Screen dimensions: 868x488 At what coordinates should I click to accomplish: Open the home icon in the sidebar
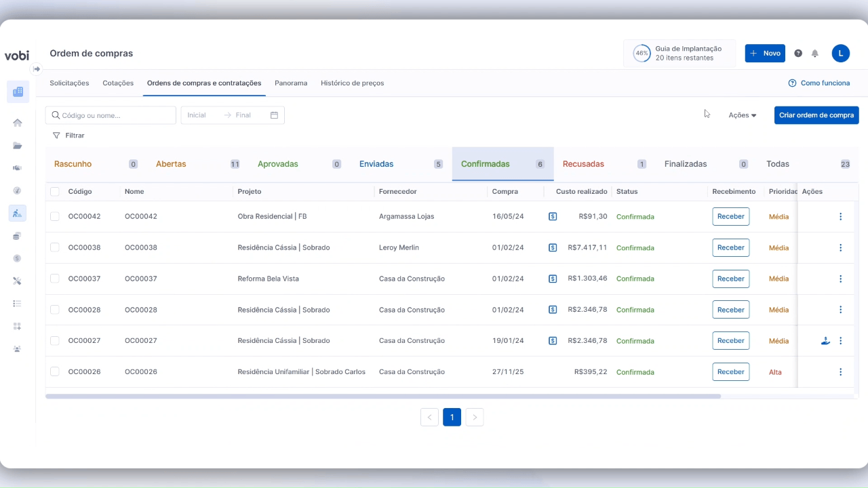(18, 123)
